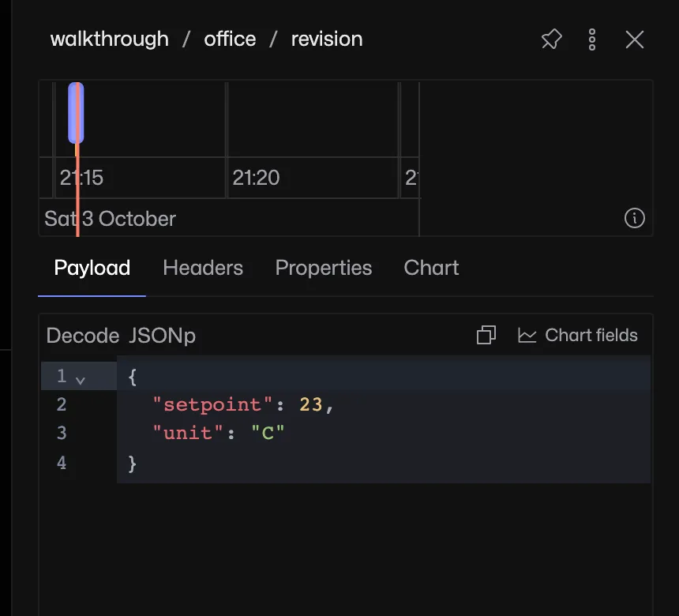679x616 pixels.
Task: Pin the revision topic panel
Action: [552, 39]
